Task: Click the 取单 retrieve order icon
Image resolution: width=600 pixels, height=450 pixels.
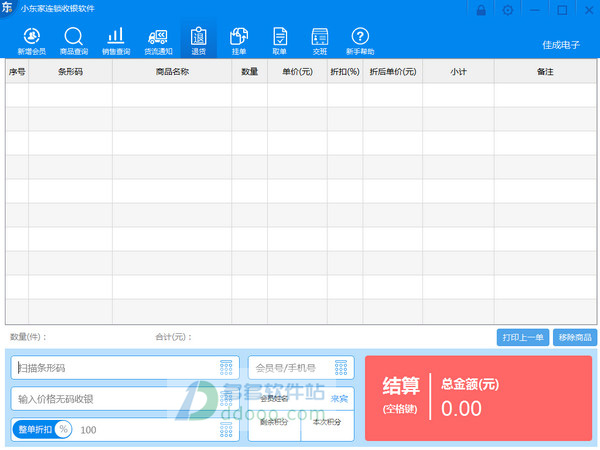Action: (280, 41)
